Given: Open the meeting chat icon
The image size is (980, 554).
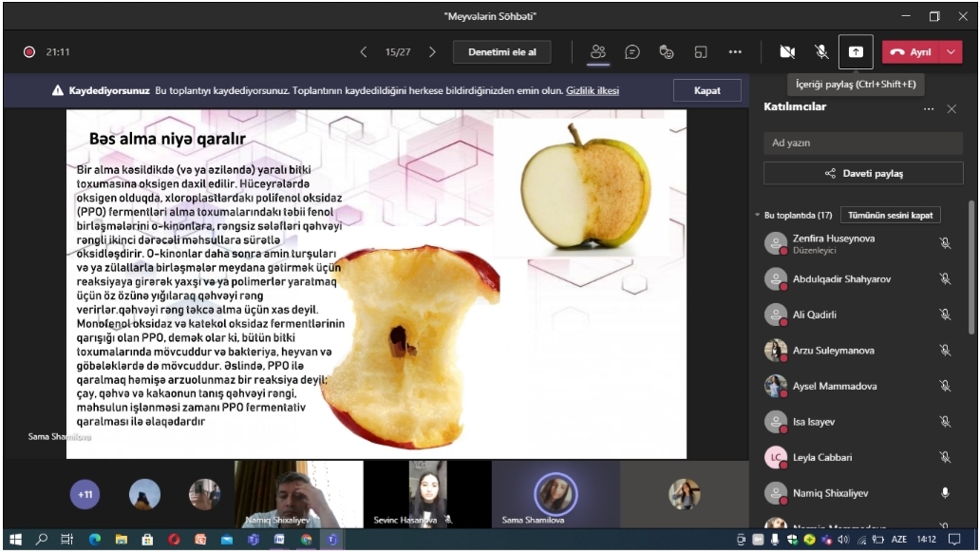Looking at the screenshot, I should point(631,52).
